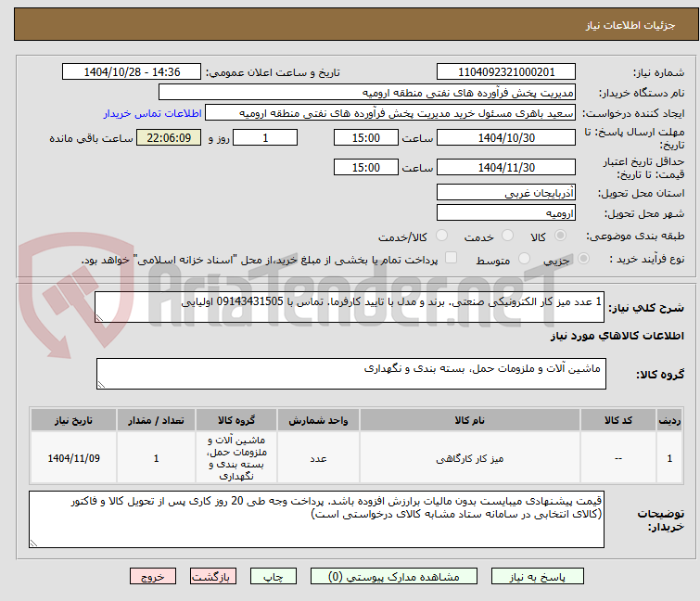Click the چاپ print button
Image resolution: width=700 pixels, height=601 pixels.
274,576
